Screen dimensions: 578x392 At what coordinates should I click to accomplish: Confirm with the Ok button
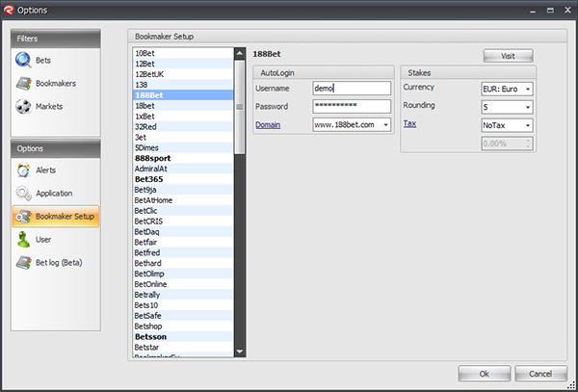(484, 374)
